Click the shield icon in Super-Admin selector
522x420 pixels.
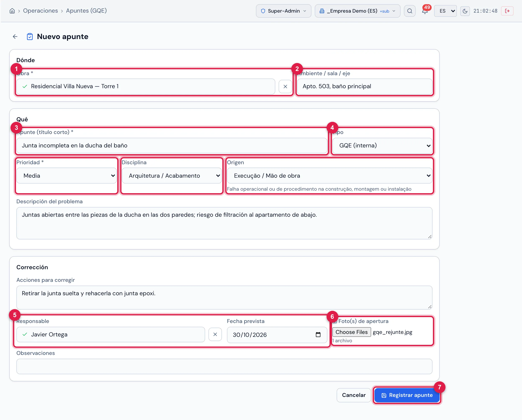263,11
